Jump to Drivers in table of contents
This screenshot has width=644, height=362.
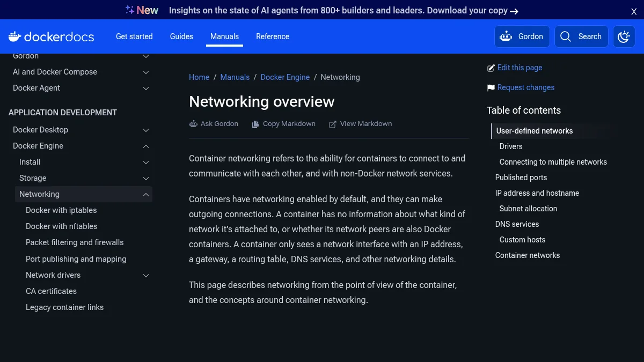coord(511,146)
